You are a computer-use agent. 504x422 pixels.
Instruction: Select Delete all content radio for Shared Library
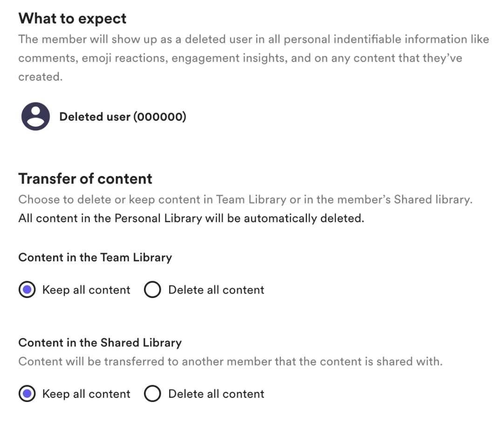tap(152, 394)
